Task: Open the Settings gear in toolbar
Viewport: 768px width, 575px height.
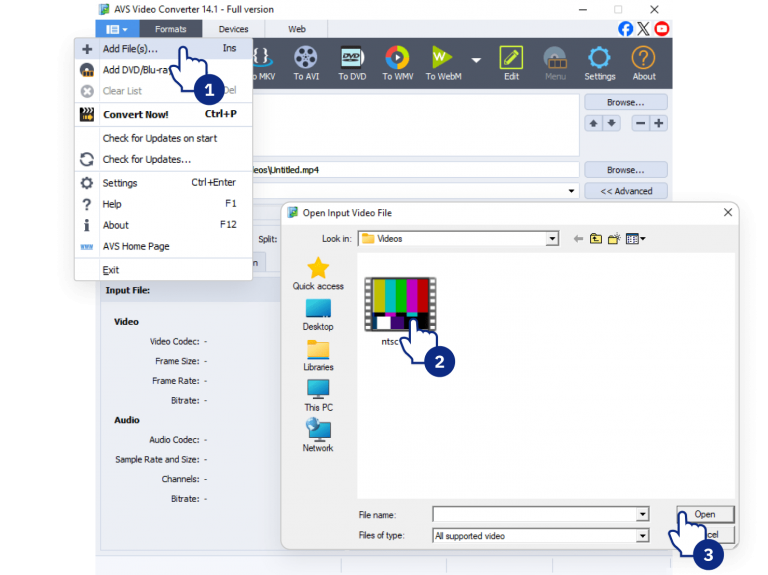Action: tap(600, 63)
